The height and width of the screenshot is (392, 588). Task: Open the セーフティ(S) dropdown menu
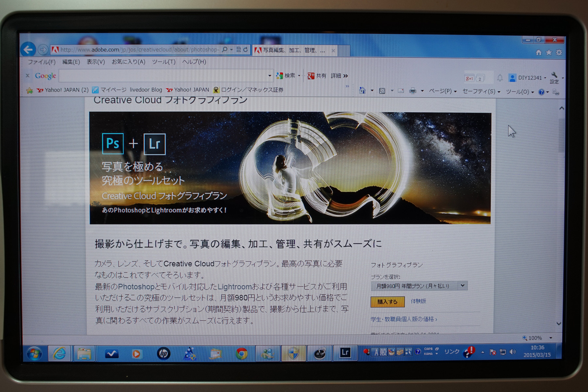481,92
